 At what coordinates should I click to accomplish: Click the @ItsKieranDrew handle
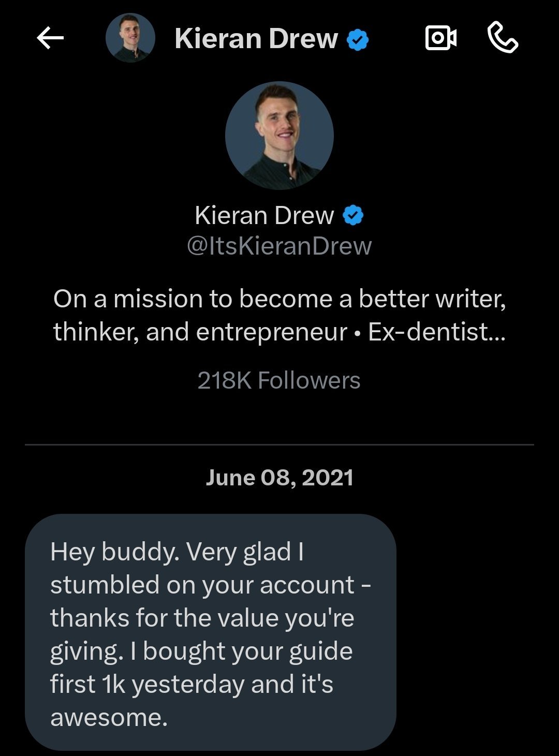279,246
